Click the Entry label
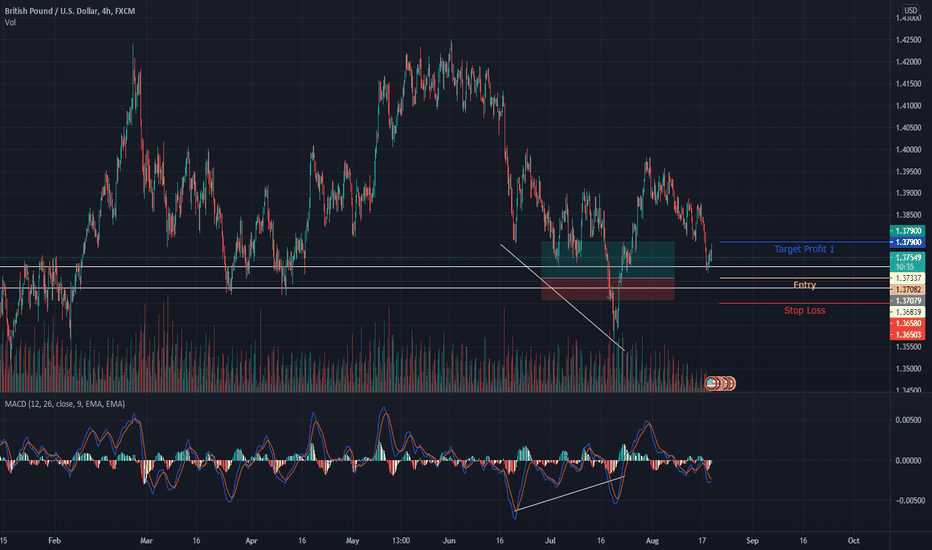The height and width of the screenshot is (550, 932). [x=804, y=285]
